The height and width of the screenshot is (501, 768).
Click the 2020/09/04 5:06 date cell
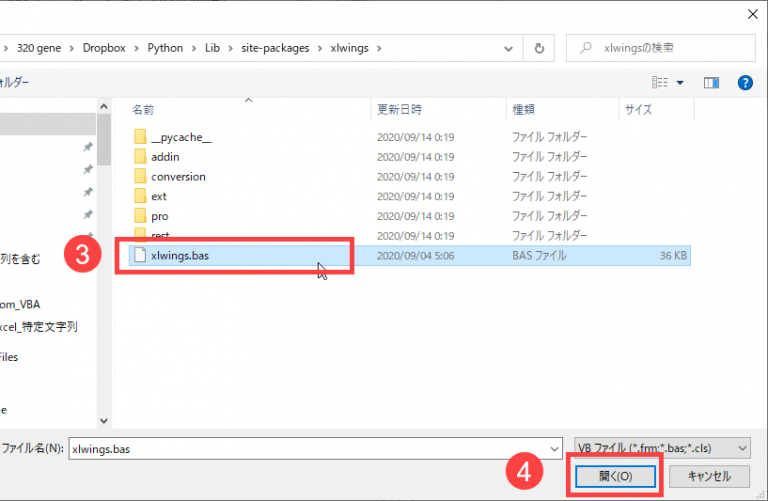click(x=415, y=256)
